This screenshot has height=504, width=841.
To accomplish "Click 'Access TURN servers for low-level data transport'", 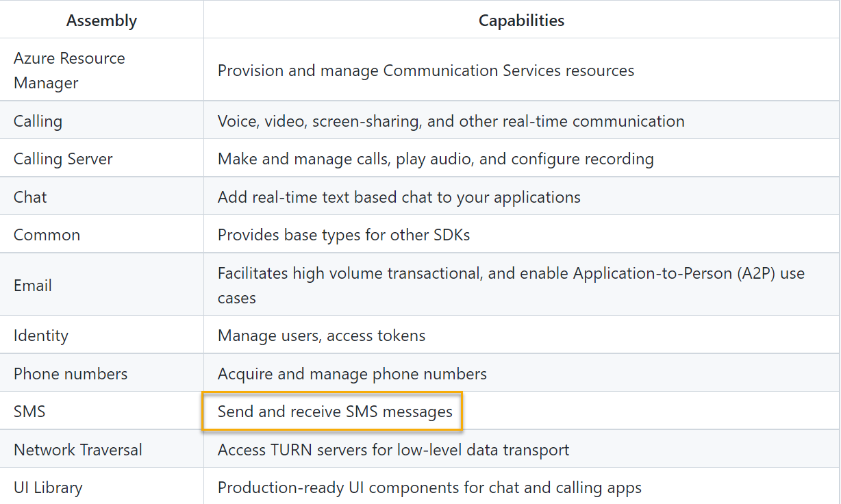I will 393,450.
